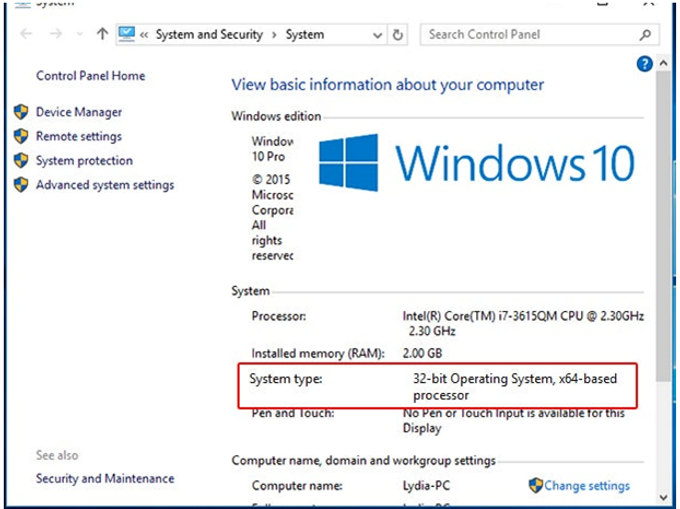680x509 pixels.
Task: Go forward using the forward arrow
Action: pos(56,34)
